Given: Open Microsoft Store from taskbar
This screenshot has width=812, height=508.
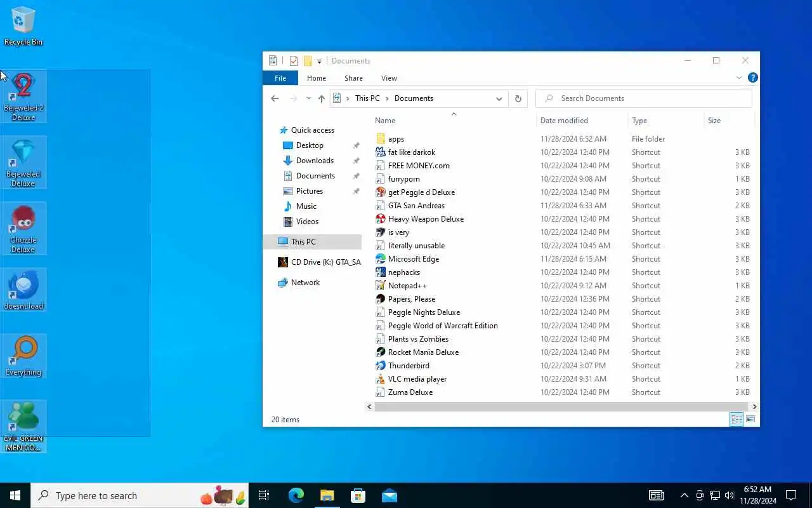Looking at the screenshot, I should [358, 495].
